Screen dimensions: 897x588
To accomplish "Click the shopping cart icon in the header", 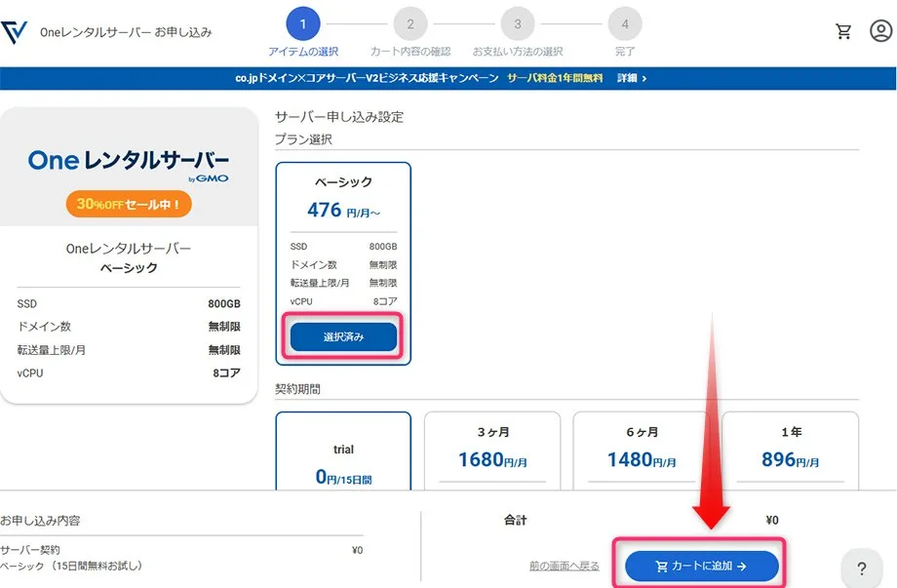I will pos(844,30).
